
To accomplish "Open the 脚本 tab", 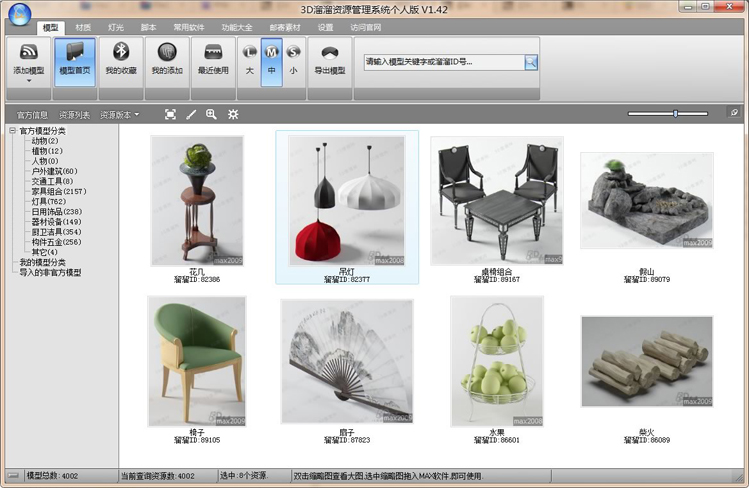I will click(148, 28).
